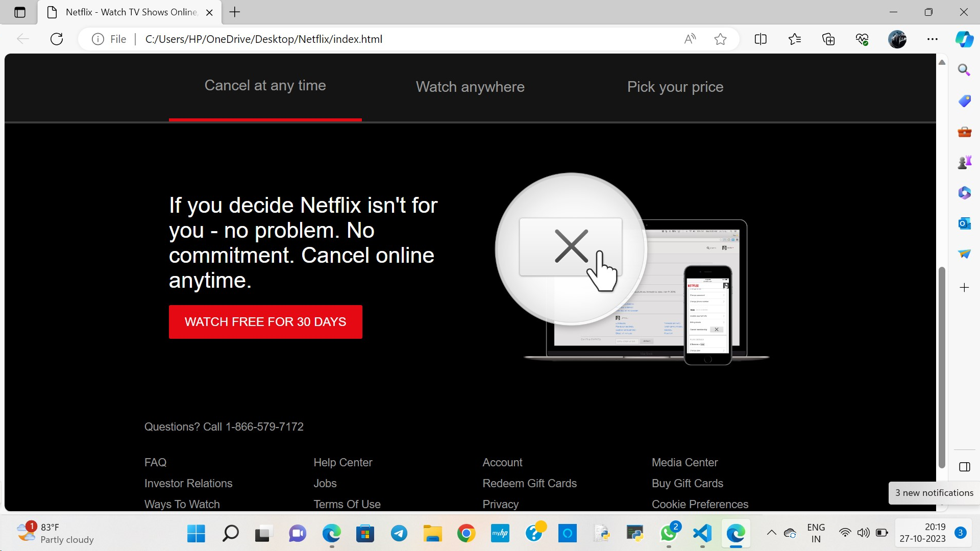Screen dimensions: 980x551
Task: Open Visual Studio Code from the taskbar
Action: click(702, 534)
